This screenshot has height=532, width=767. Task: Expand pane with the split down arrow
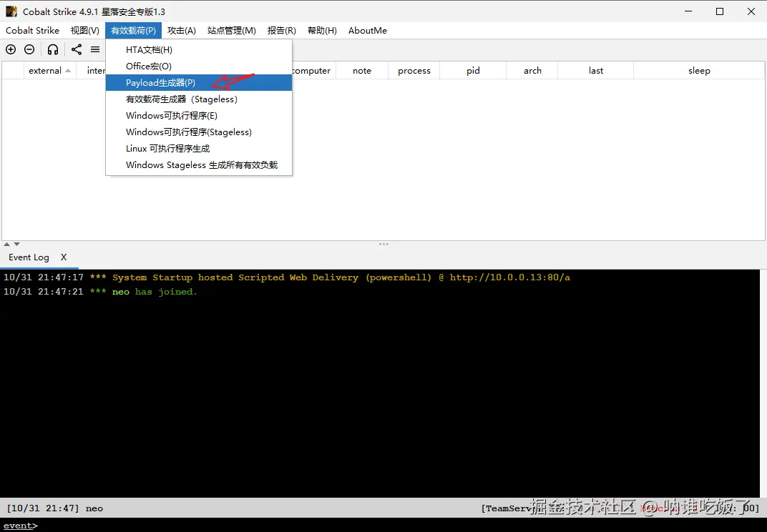16,244
